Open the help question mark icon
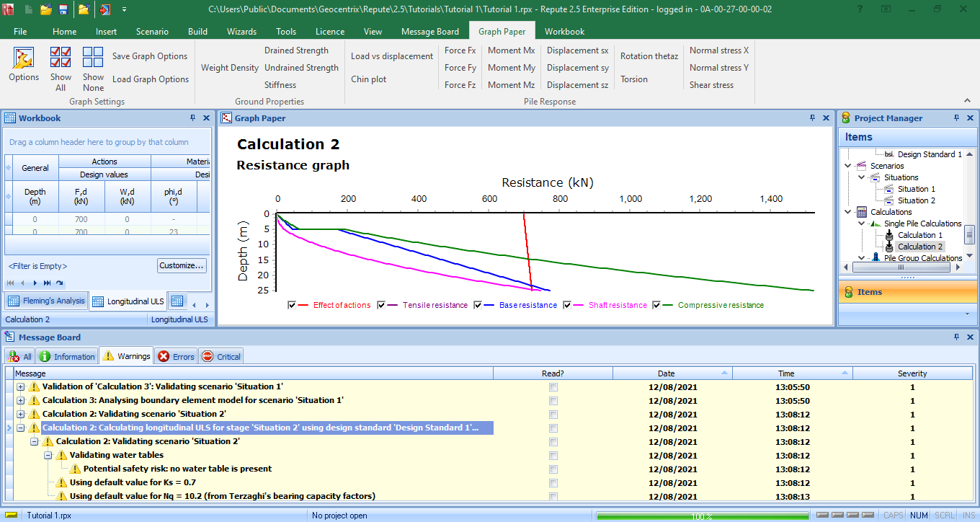Image resolution: width=980 pixels, height=522 pixels. point(860,9)
